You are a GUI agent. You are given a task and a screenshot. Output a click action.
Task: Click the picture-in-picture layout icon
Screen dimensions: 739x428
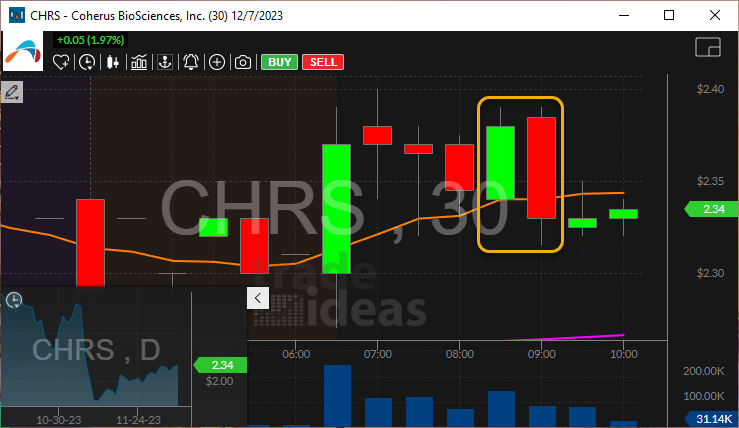(x=708, y=47)
